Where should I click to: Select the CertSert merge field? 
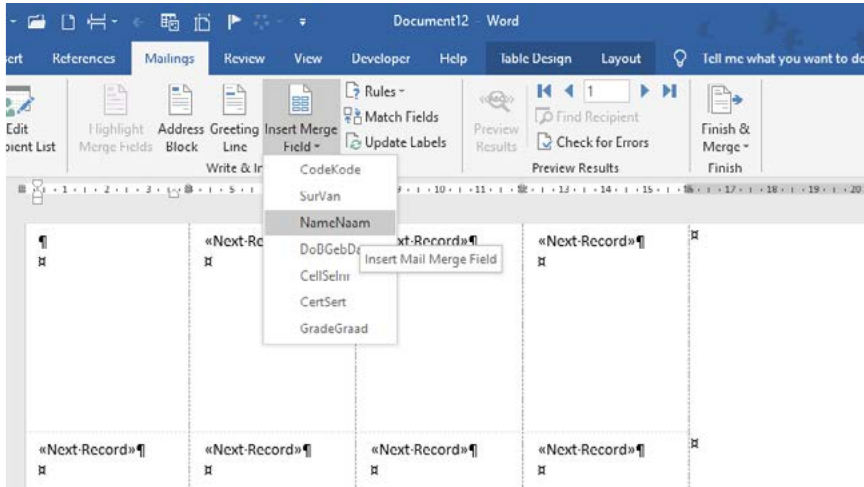pyautogui.click(x=330, y=302)
